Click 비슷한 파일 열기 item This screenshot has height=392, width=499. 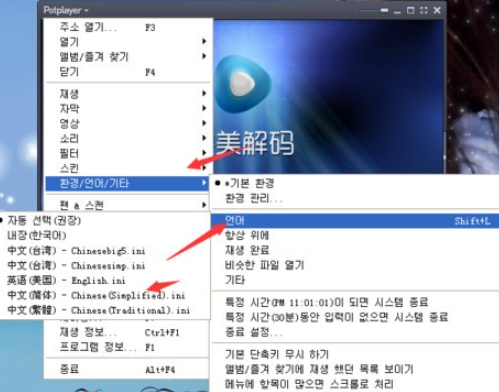coord(355,265)
